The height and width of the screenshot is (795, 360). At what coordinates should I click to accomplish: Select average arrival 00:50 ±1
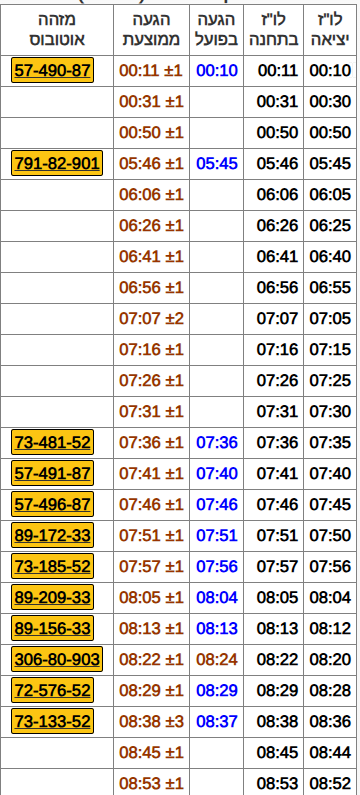[152, 133]
